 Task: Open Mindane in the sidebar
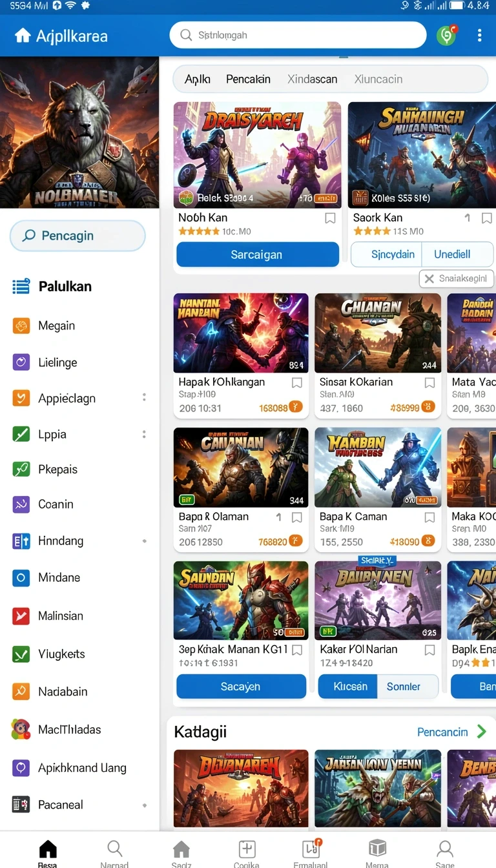point(59,577)
